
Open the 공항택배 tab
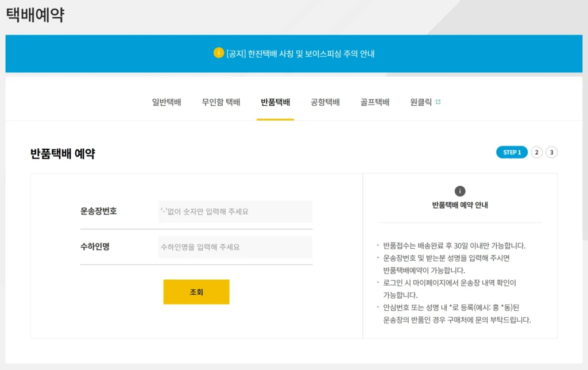click(325, 101)
